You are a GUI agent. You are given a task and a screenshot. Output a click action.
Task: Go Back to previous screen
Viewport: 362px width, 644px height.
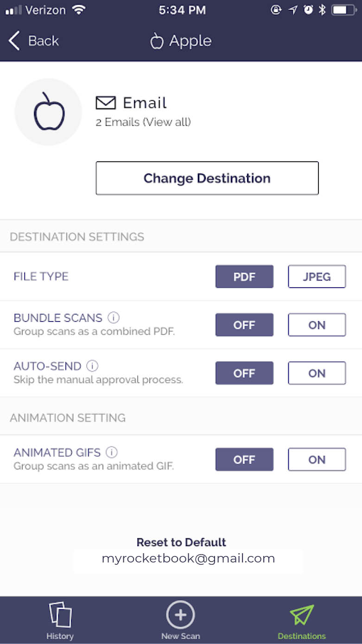pyautogui.click(x=34, y=41)
